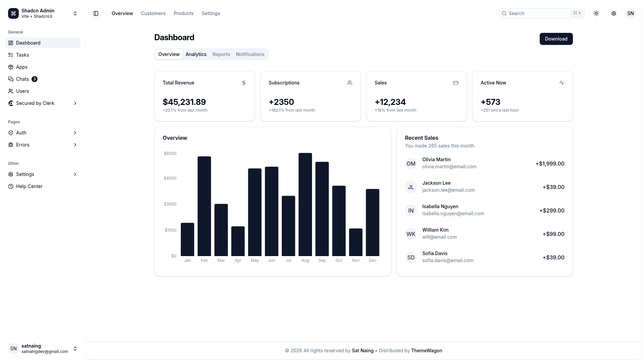Open Tasks from the sidebar

pos(43,55)
